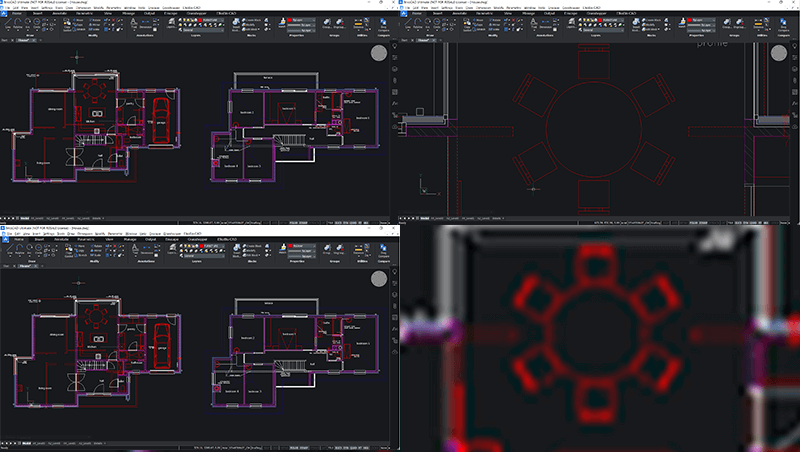Viewport: 800px width, 452px height.
Task: Open the color ByLayer dropdown in top-right window
Action: [x=701, y=20]
